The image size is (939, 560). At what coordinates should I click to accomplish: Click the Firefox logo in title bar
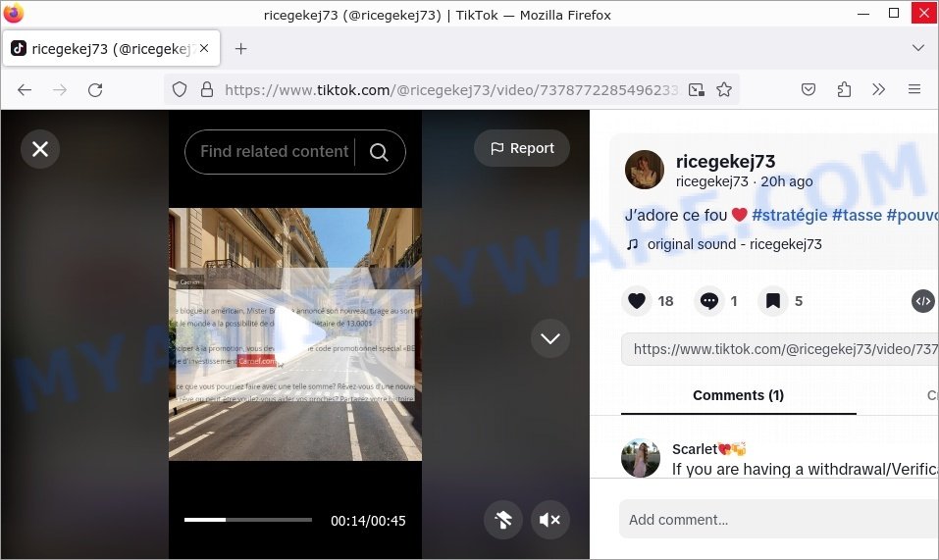point(13,13)
